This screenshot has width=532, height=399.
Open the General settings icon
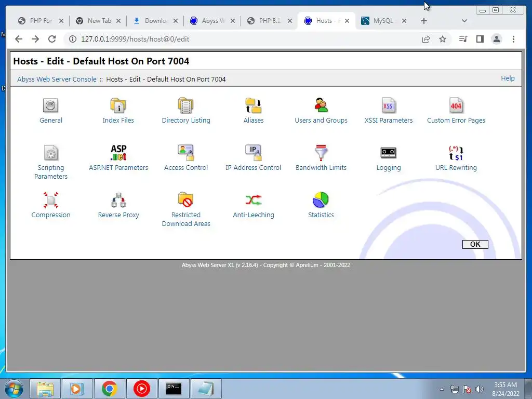point(50,105)
